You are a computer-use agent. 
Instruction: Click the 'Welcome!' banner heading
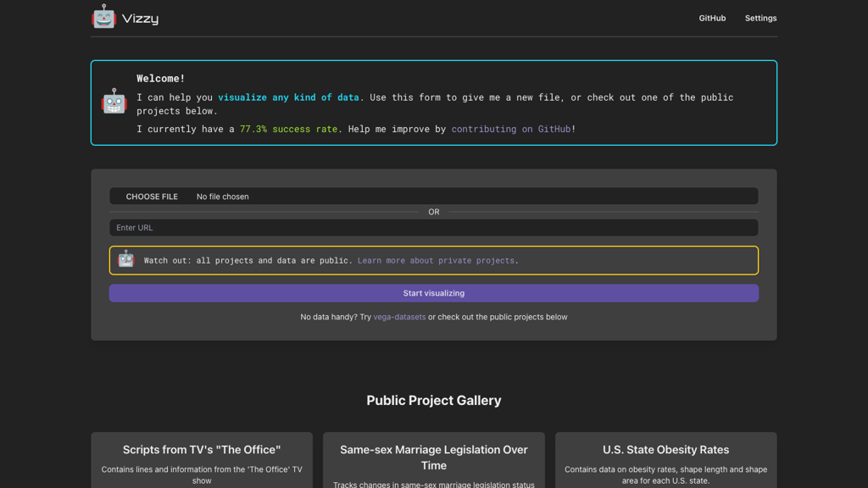160,78
